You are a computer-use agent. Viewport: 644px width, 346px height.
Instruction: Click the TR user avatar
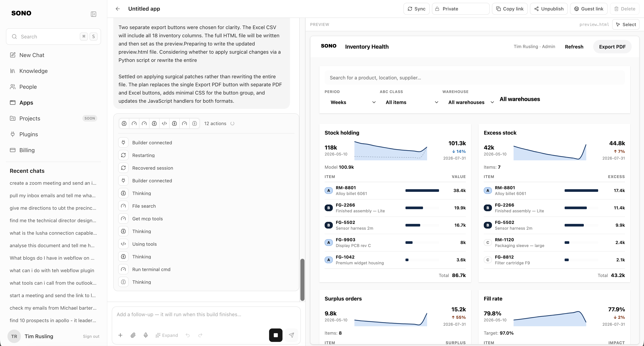pos(14,336)
